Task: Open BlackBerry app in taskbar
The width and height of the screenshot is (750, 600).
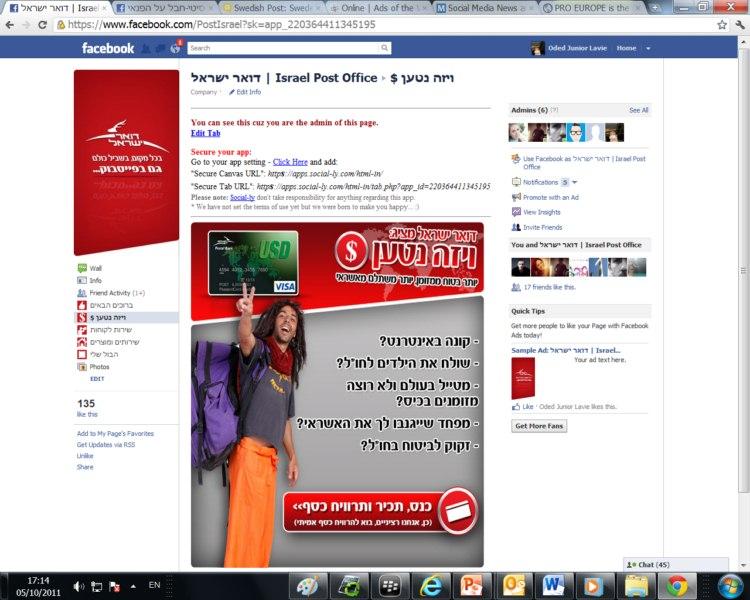Action: pyautogui.click(x=390, y=586)
